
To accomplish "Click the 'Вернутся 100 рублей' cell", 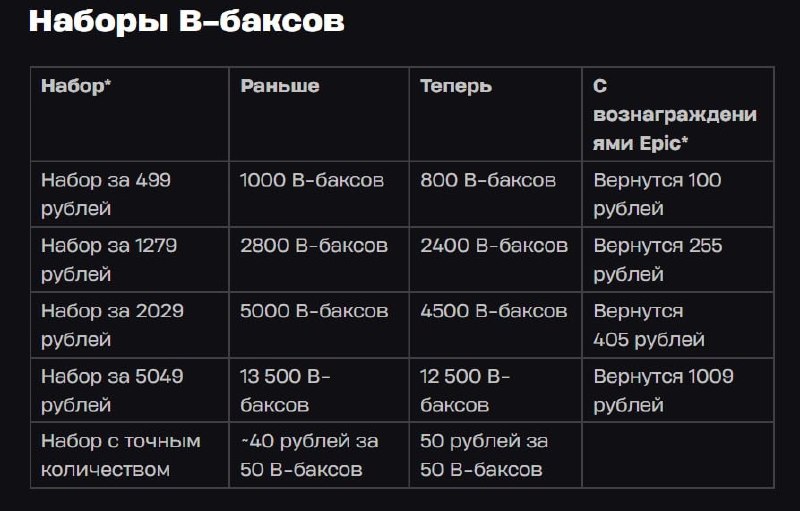I will pos(657,194).
